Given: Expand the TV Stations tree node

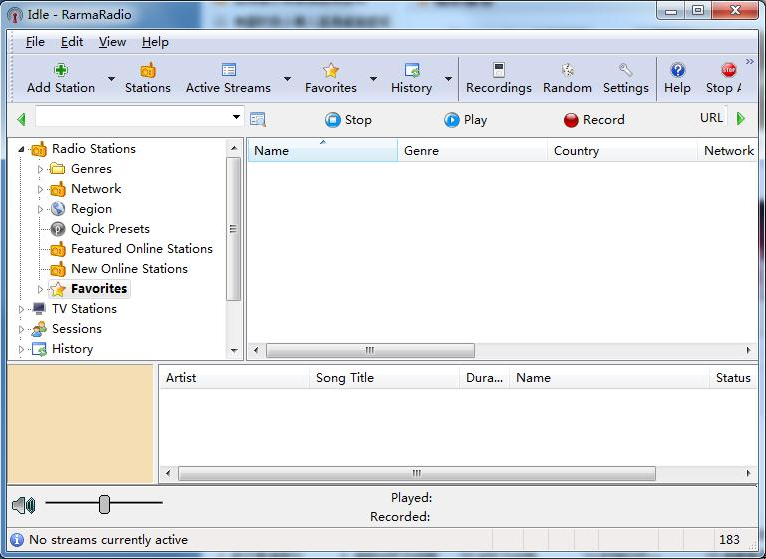Looking at the screenshot, I should point(22,309).
